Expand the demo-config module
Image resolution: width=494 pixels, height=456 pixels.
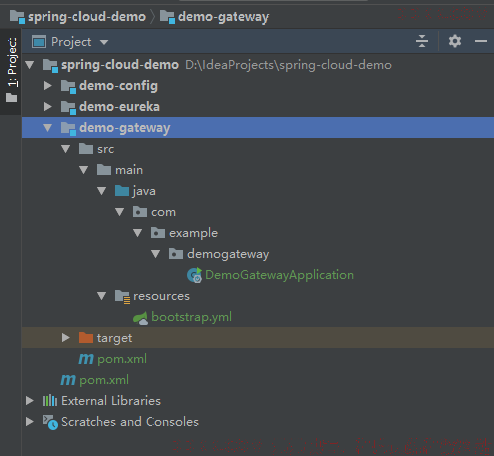coord(48,86)
